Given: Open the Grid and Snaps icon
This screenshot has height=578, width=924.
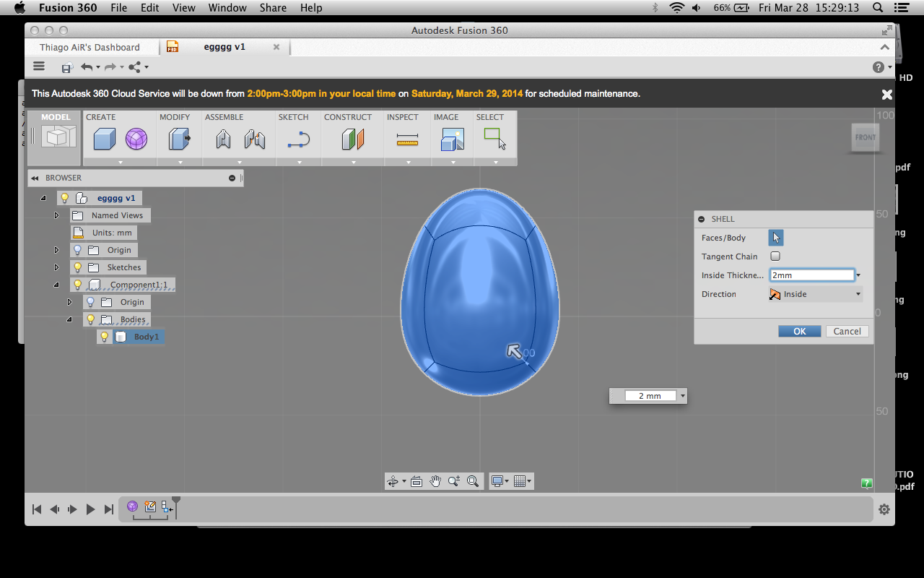Looking at the screenshot, I should click(519, 481).
